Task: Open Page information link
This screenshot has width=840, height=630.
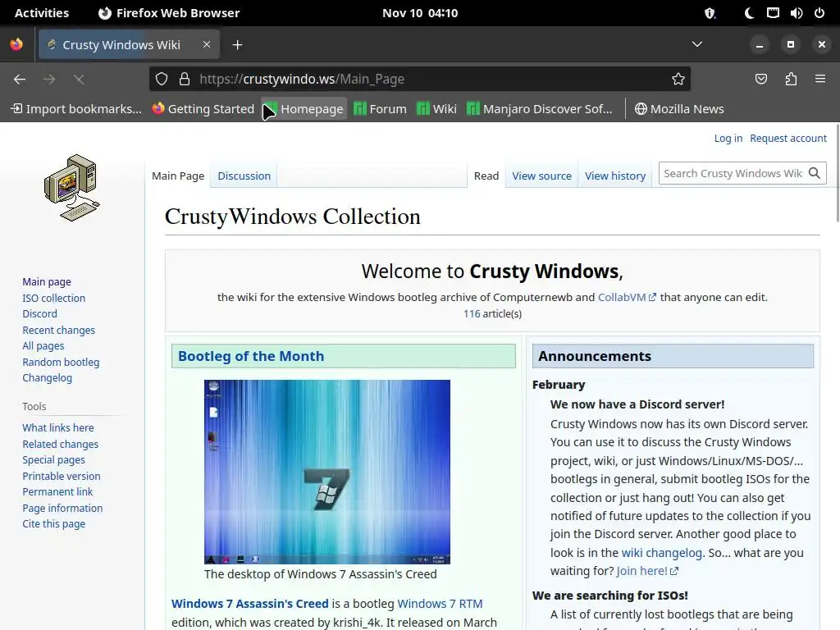Action: (x=62, y=508)
